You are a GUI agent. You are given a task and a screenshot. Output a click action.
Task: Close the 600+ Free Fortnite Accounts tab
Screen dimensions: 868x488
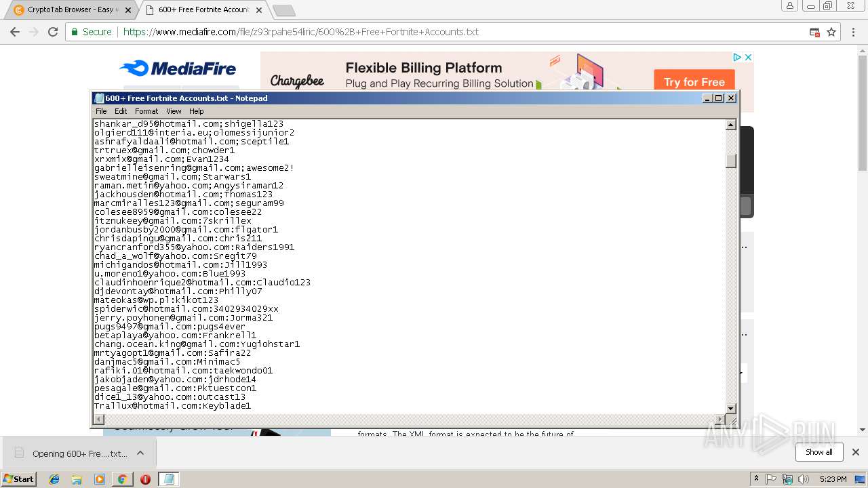(259, 10)
